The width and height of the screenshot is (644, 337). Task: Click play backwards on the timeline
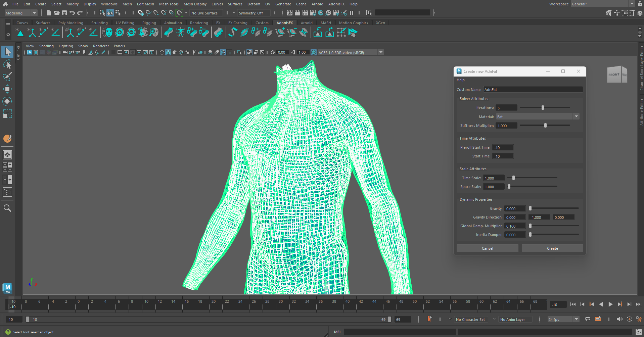(x=601, y=304)
